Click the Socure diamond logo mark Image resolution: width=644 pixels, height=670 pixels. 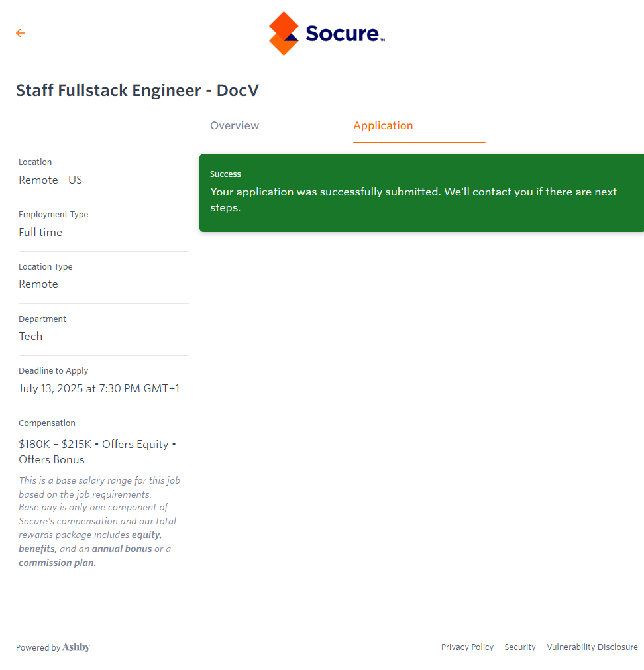click(x=284, y=33)
